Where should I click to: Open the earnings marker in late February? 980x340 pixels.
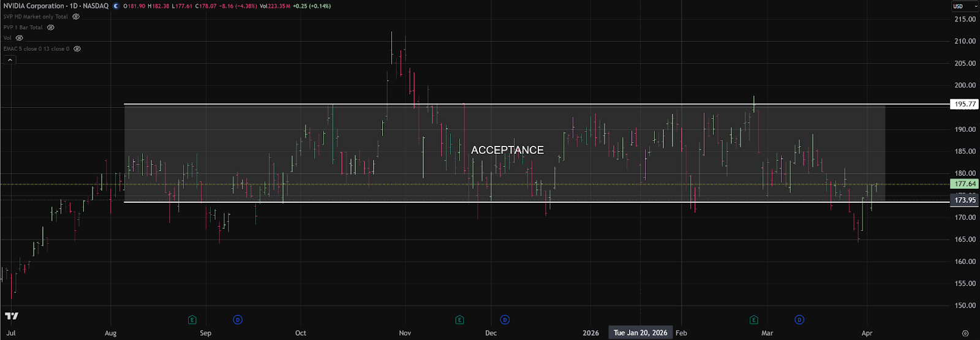[x=753, y=320]
